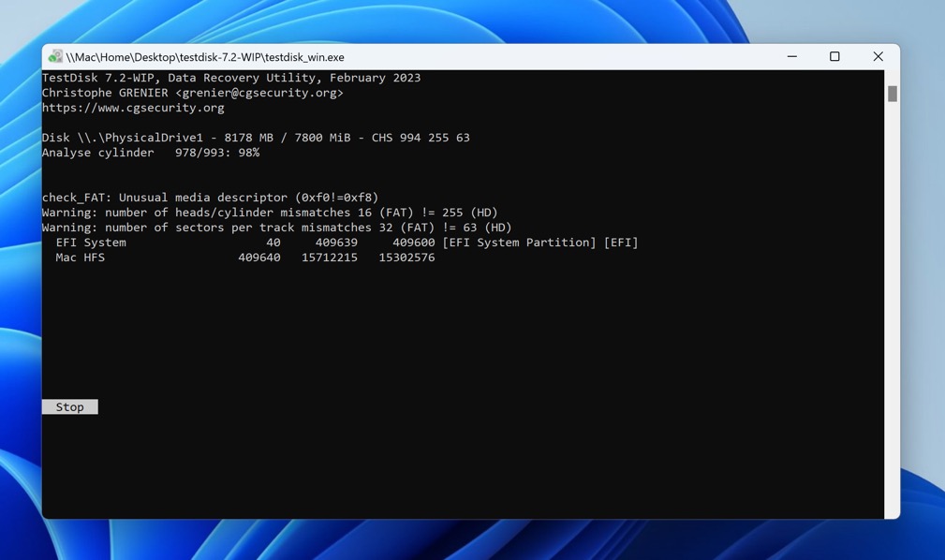Close the testdisk_win.exe window
945x560 pixels.
pyautogui.click(x=879, y=57)
